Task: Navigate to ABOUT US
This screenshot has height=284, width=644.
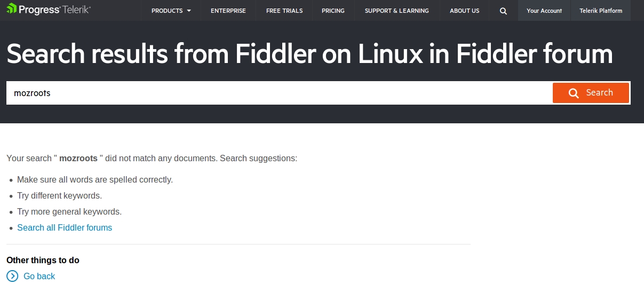Action: 464,11
